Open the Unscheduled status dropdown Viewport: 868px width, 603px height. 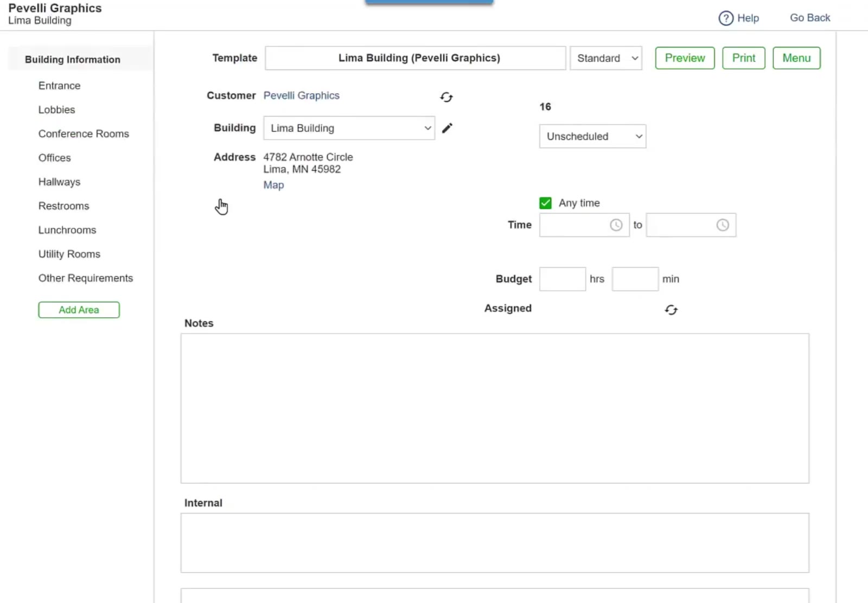(x=592, y=136)
